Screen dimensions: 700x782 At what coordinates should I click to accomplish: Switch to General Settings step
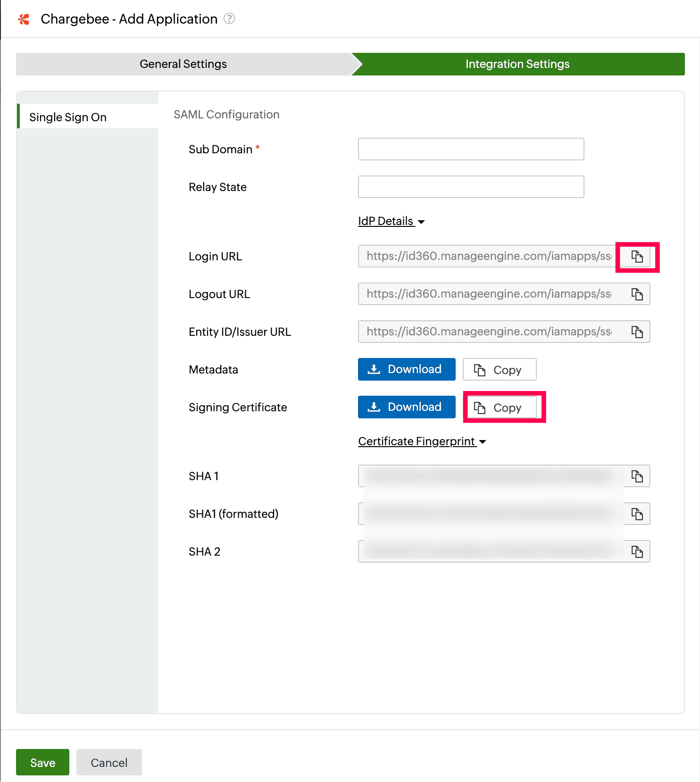[183, 64]
